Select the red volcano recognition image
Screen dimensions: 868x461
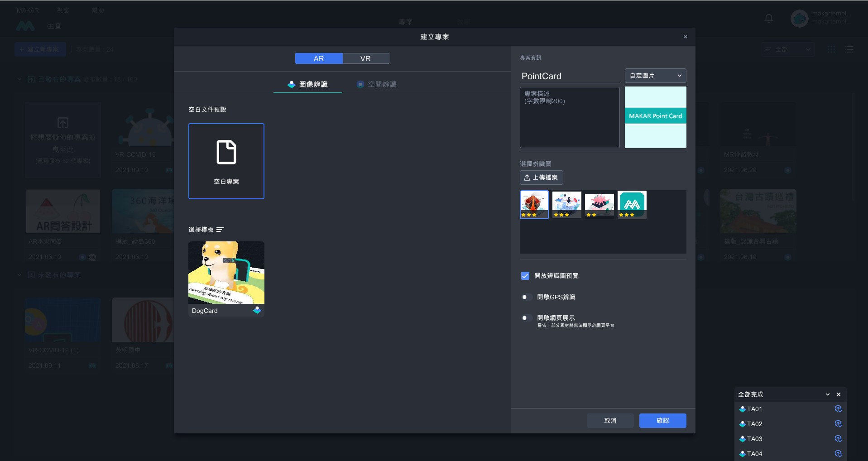point(534,205)
